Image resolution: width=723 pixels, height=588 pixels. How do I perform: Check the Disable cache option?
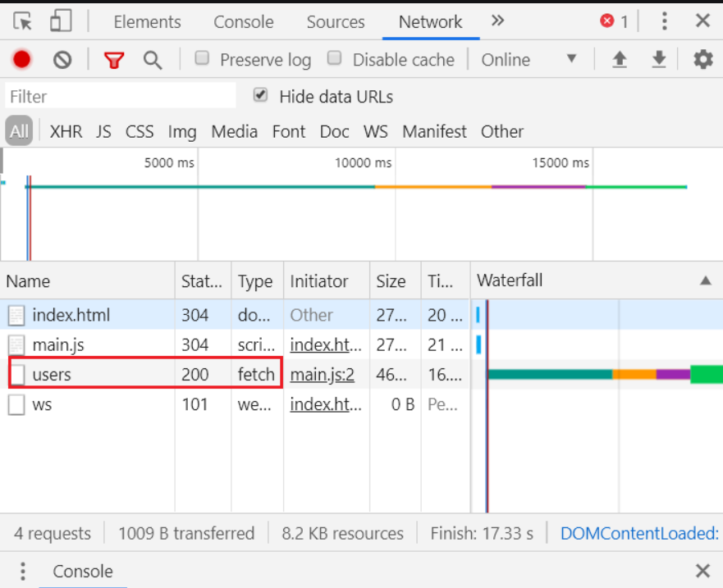[334, 59]
